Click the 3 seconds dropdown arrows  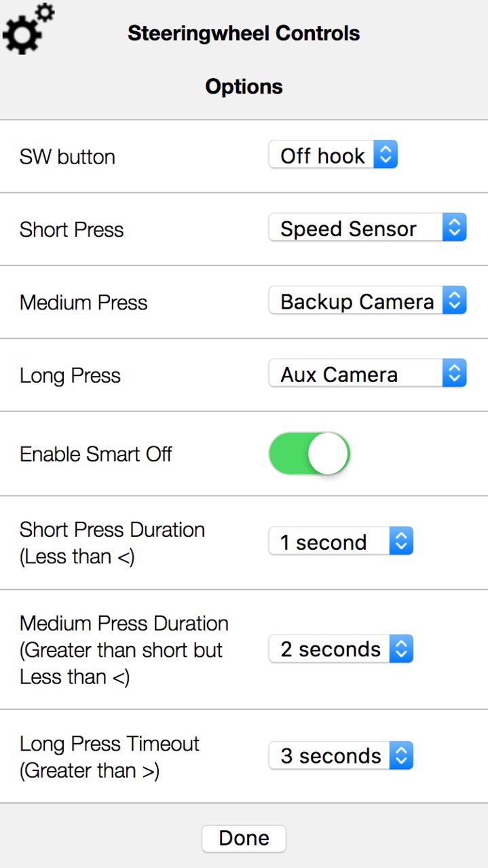point(401,755)
